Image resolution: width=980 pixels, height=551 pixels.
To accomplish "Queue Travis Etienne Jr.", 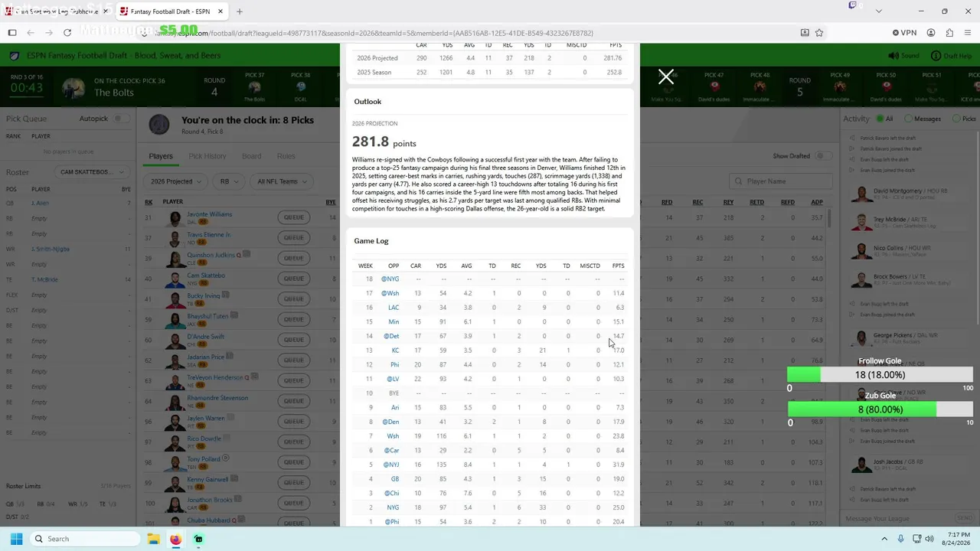I will coord(294,237).
